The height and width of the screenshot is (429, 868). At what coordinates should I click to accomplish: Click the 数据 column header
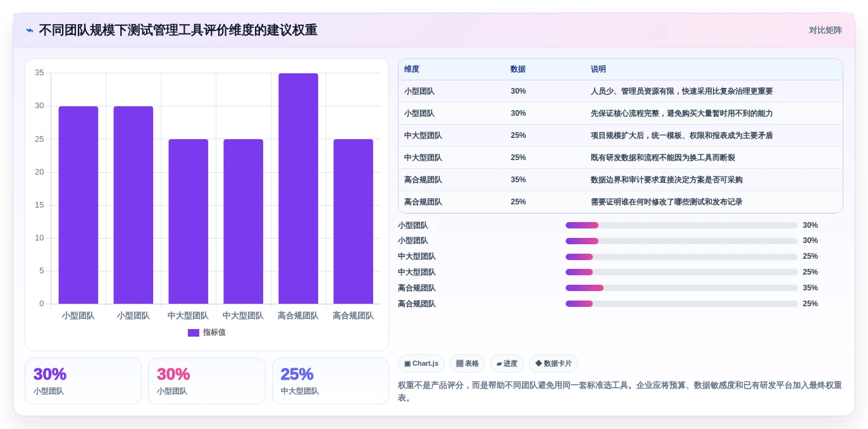(518, 70)
